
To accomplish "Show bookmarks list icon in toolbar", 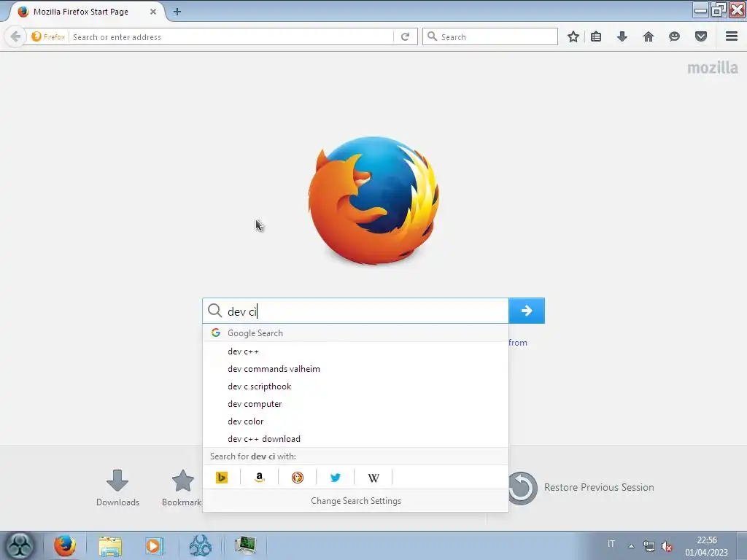I will click(x=596, y=36).
